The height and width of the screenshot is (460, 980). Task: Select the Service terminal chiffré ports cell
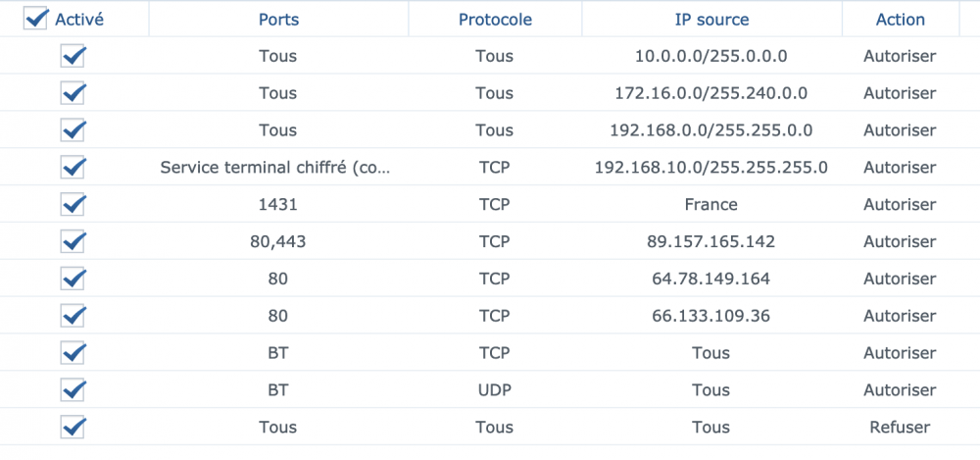tap(278, 168)
